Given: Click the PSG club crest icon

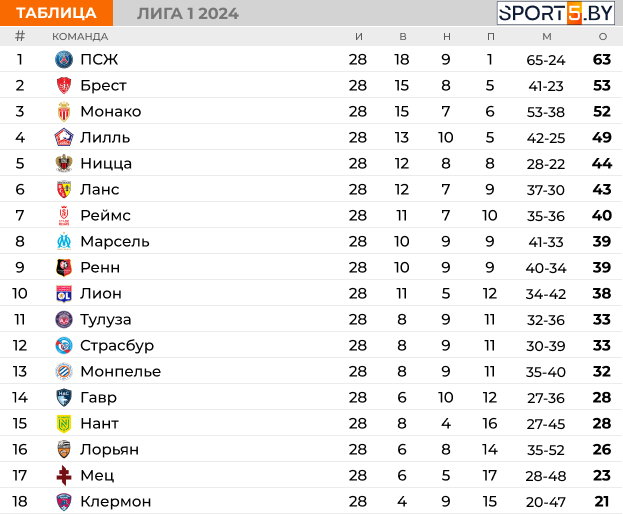Looking at the screenshot, I should (x=64, y=60).
